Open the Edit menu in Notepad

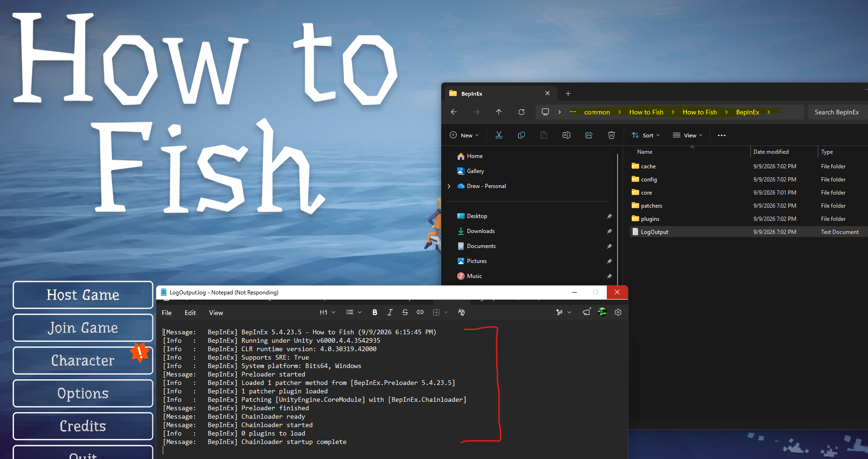[x=190, y=313]
